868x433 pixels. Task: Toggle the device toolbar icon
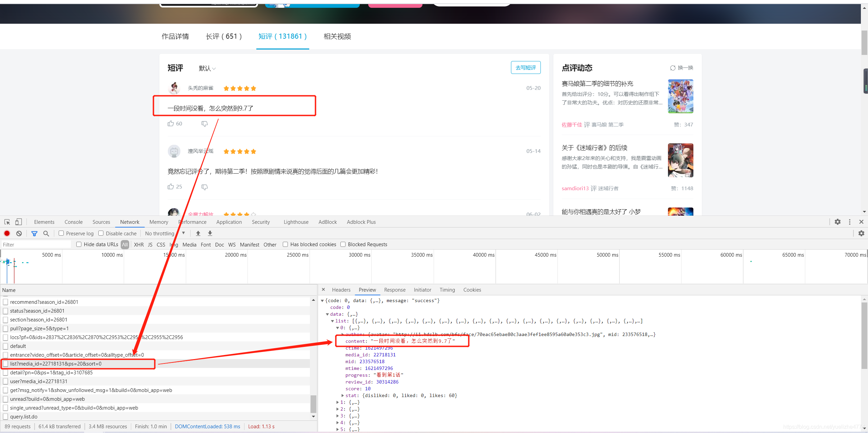(19, 222)
